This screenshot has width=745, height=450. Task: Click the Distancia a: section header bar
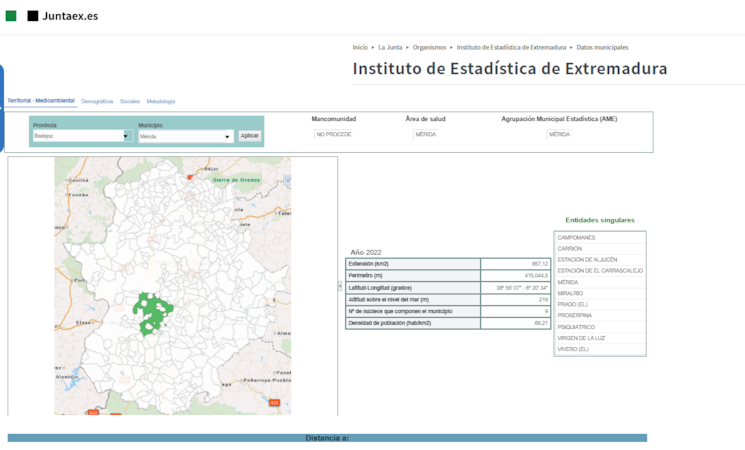click(x=327, y=438)
